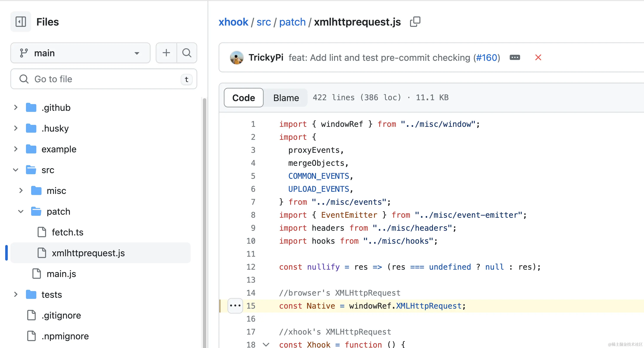Collapse the Files side panel icon
The image size is (644, 348).
(21, 22)
